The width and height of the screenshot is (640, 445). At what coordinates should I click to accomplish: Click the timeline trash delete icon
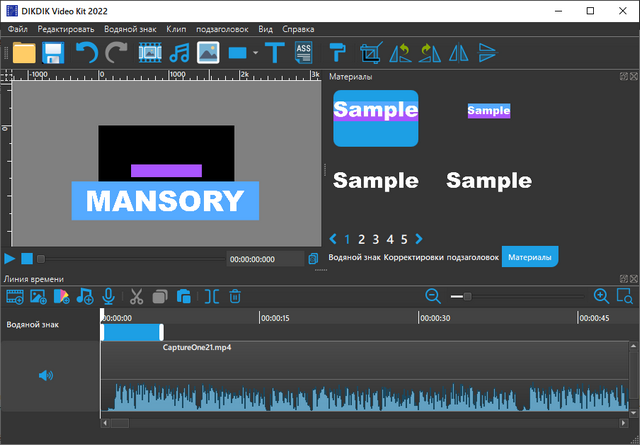[x=235, y=296]
